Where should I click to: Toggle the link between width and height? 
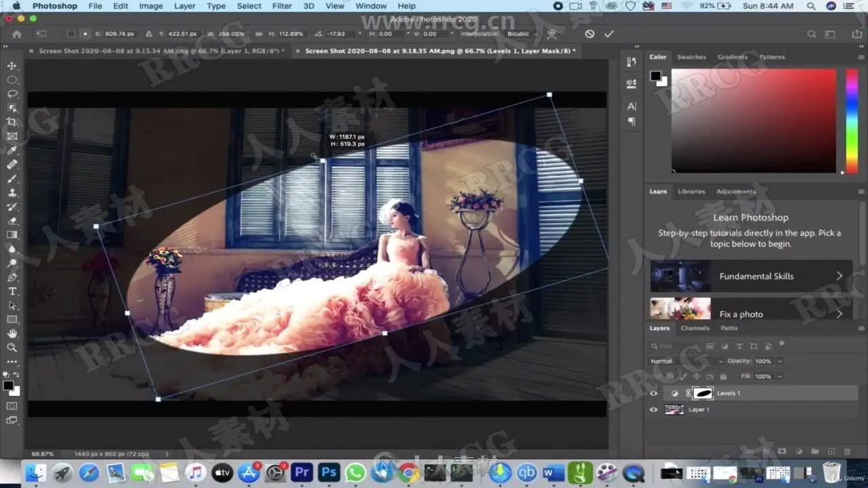260,34
